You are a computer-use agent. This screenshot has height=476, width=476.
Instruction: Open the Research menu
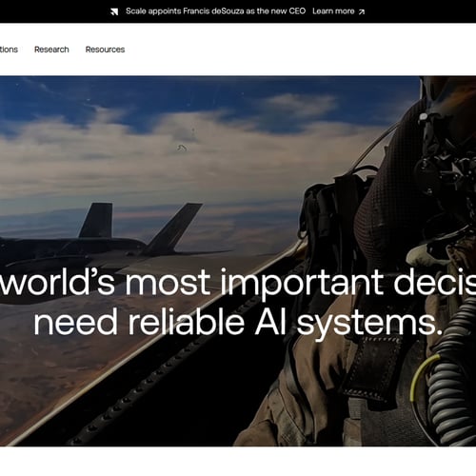coord(51,50)
